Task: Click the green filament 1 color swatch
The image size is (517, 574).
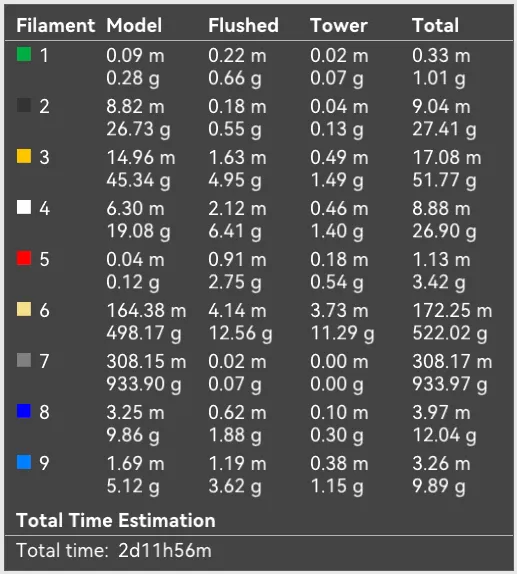Action: 24,54
